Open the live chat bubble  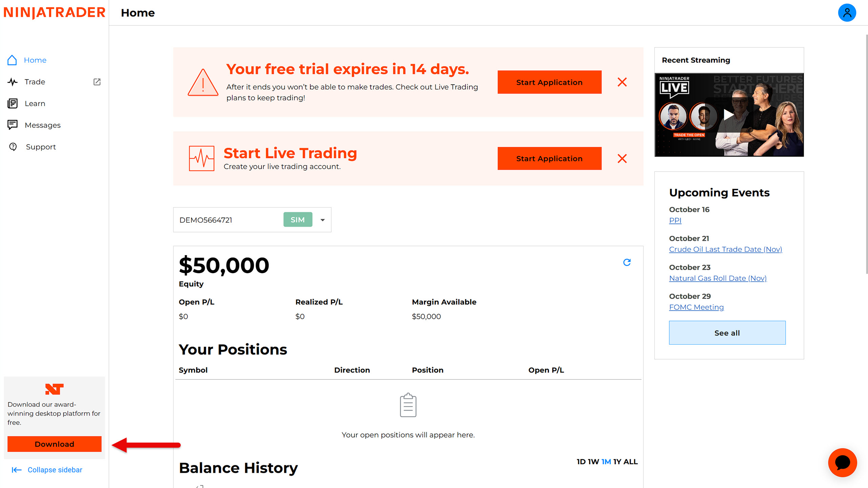pyautogui.click(x=842, y=462)
